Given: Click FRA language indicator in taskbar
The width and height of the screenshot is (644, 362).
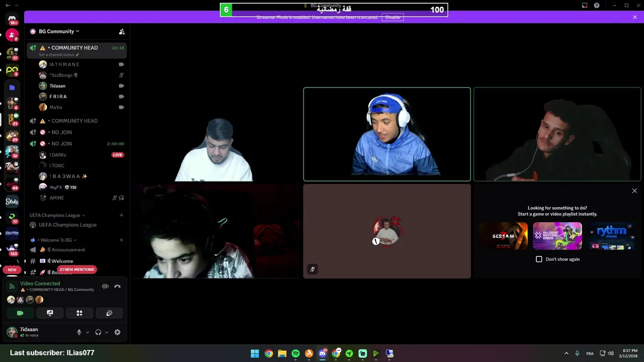Looking at the screenshot, I should [590, 353].
